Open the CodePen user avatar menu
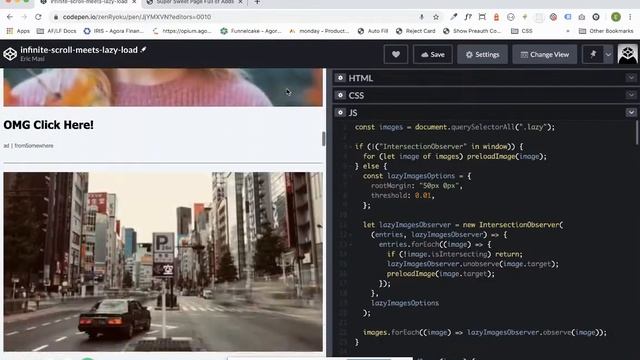The height and width of the screenshot is (360, 640). pos(627,54)
